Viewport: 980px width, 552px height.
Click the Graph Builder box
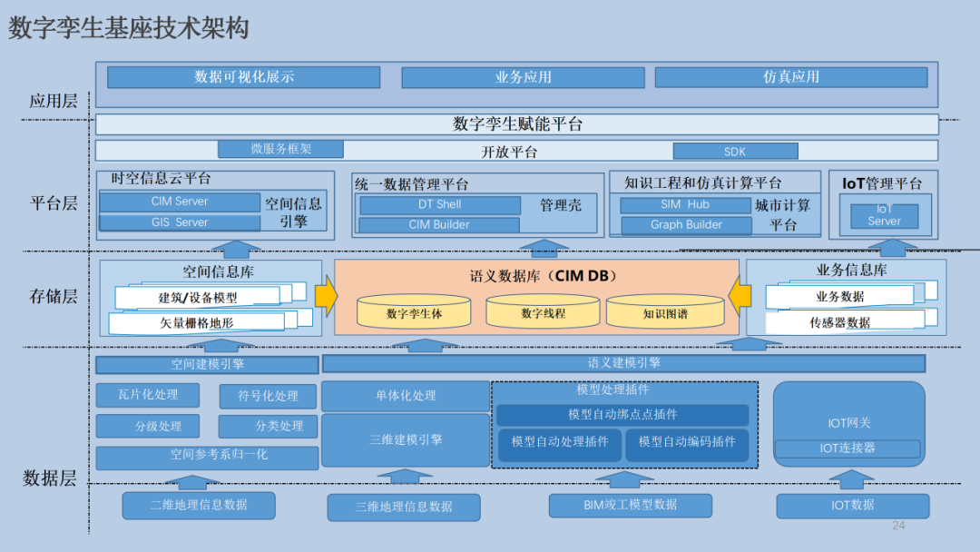tap(686, 224)
